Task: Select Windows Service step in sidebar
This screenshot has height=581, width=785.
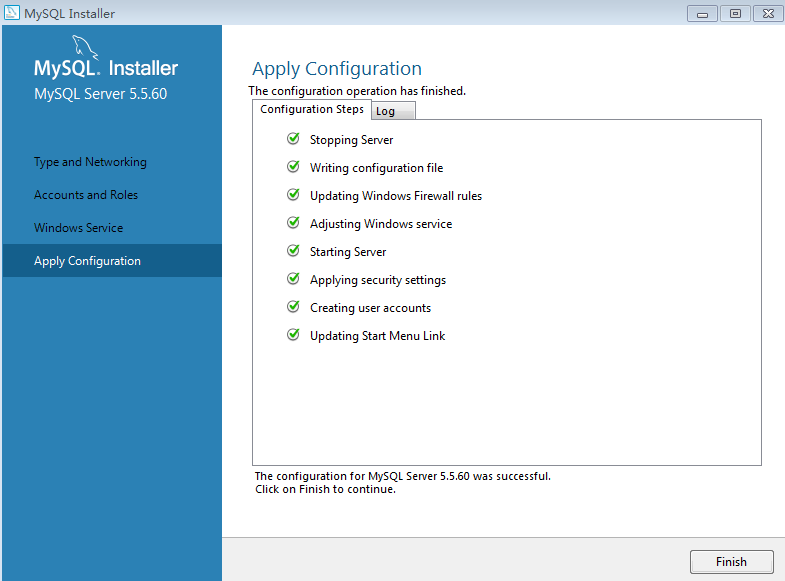Action: pyautogui.click(x=79, y=228)
